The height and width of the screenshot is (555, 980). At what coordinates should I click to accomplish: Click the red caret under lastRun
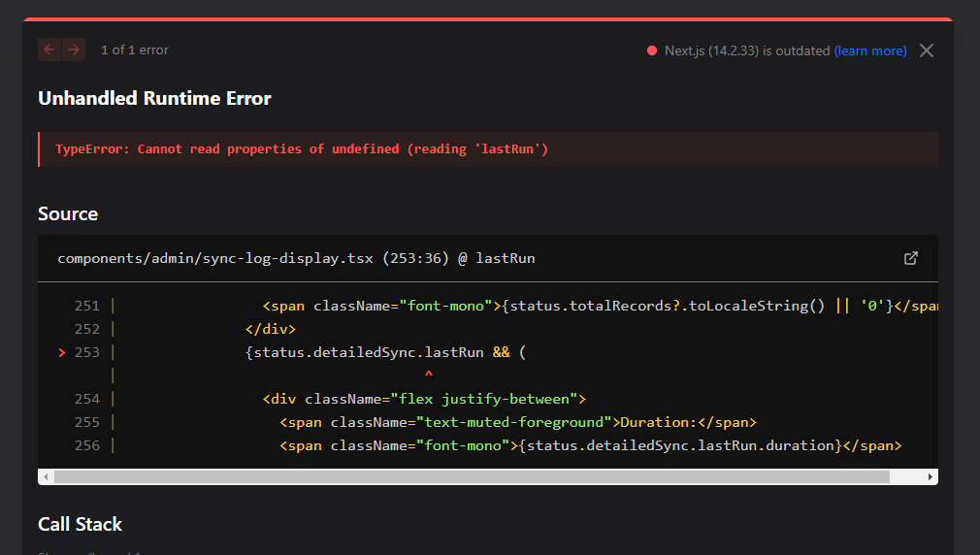coord(429,375)
